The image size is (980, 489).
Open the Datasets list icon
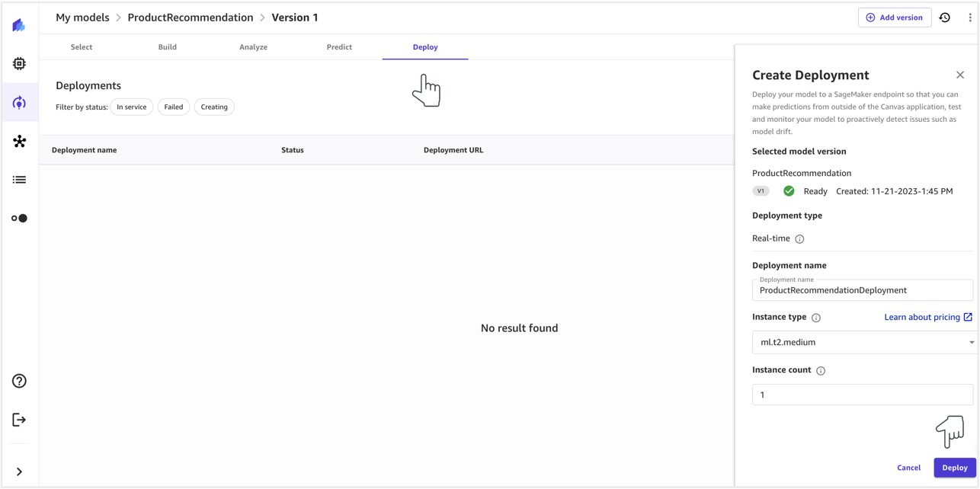click(19, 180)
